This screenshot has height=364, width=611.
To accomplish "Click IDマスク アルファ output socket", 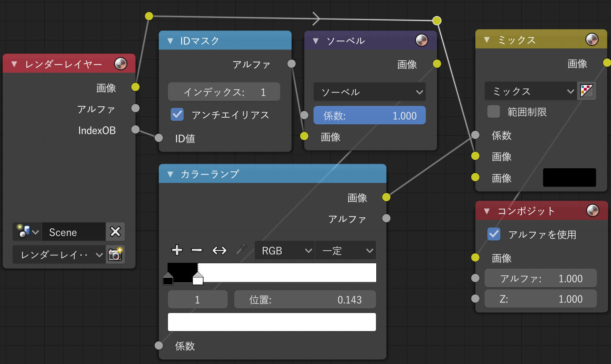I will coord(292,64).
